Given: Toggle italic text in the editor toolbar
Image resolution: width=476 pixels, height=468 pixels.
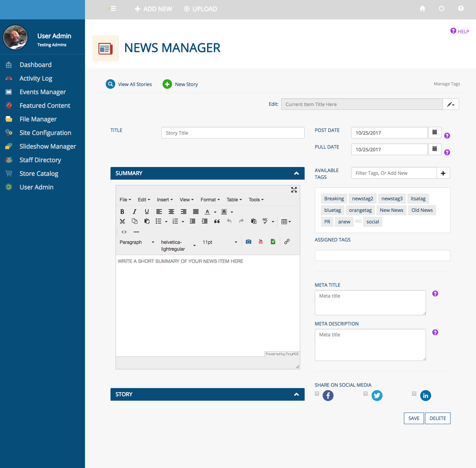Looking at the screenshot, I should (x=135, y=212).
